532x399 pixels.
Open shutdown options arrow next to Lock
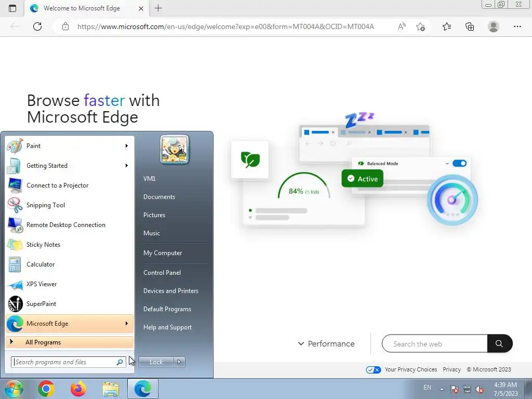click(179, 362)
